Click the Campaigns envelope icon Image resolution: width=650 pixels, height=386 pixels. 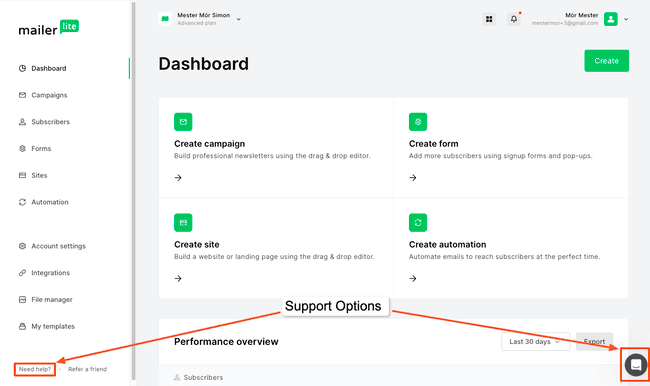(22, 95)
